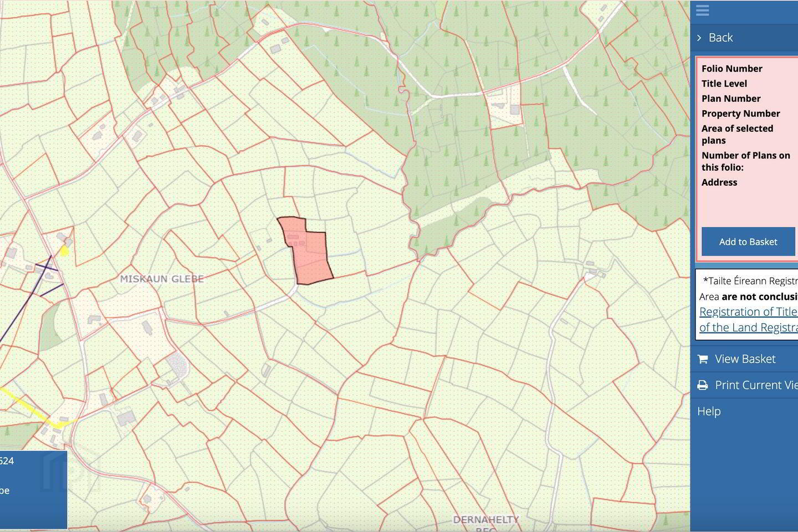Click the Back menu label
The height and width of the screenshot is (532, 798).
[720, 38]
